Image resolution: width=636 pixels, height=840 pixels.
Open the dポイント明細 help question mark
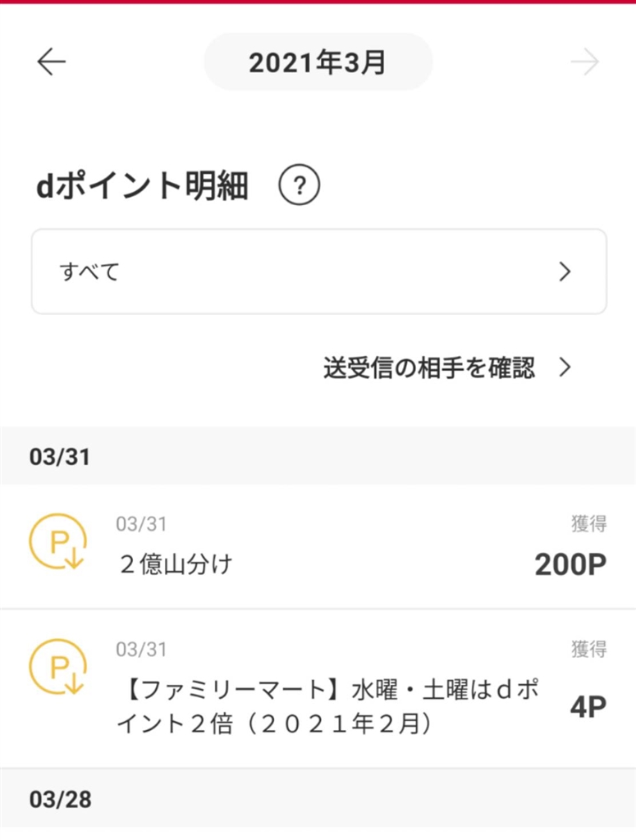pyautogui.click(x=299, y=187)
